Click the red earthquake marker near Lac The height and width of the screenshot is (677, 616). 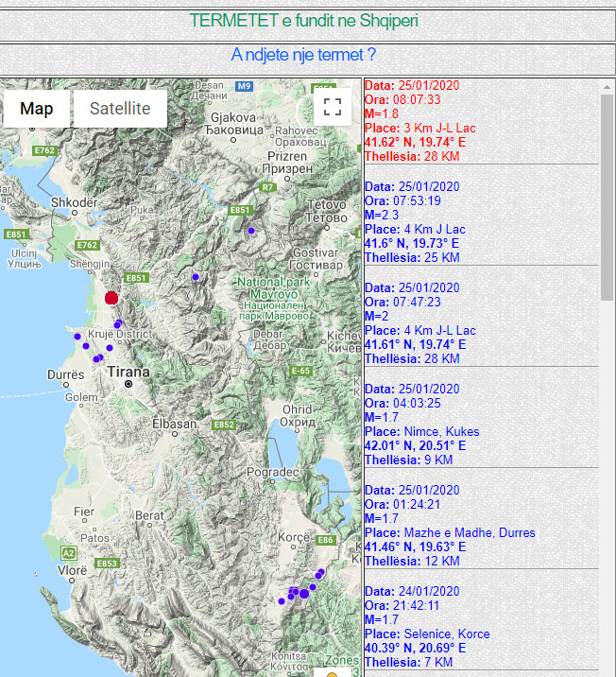pos(111,298)
